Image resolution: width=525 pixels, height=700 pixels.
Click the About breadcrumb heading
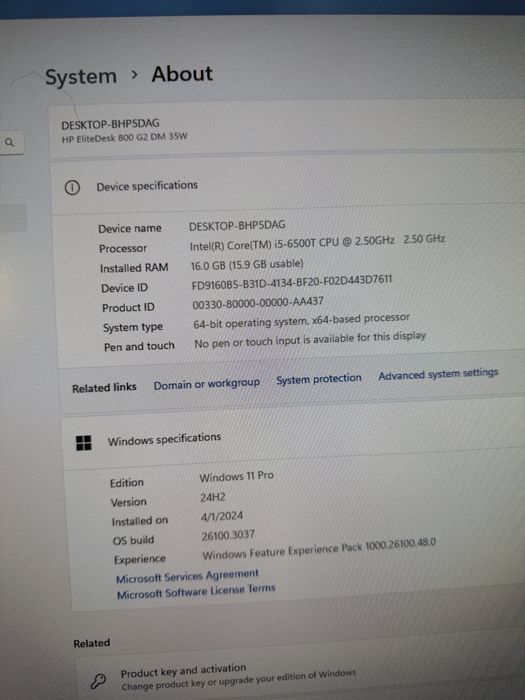pyautogui.click(x=182, y=74)
